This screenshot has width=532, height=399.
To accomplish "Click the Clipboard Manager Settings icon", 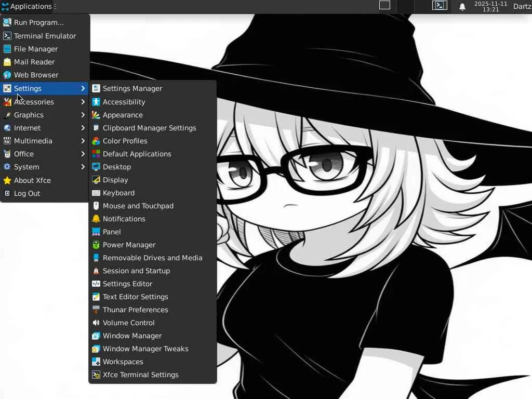I will [96, 128].
